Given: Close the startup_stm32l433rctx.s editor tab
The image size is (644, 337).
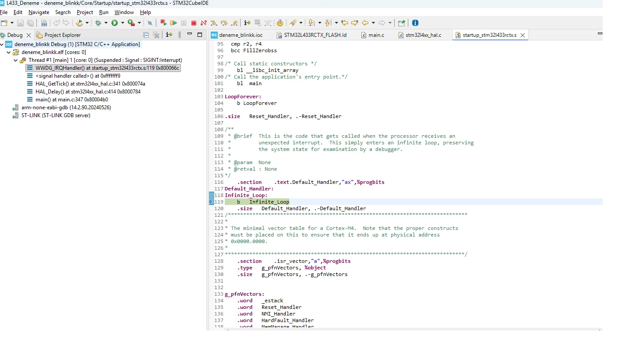Looking at the screenshot, I should click(x=522, y=35).
